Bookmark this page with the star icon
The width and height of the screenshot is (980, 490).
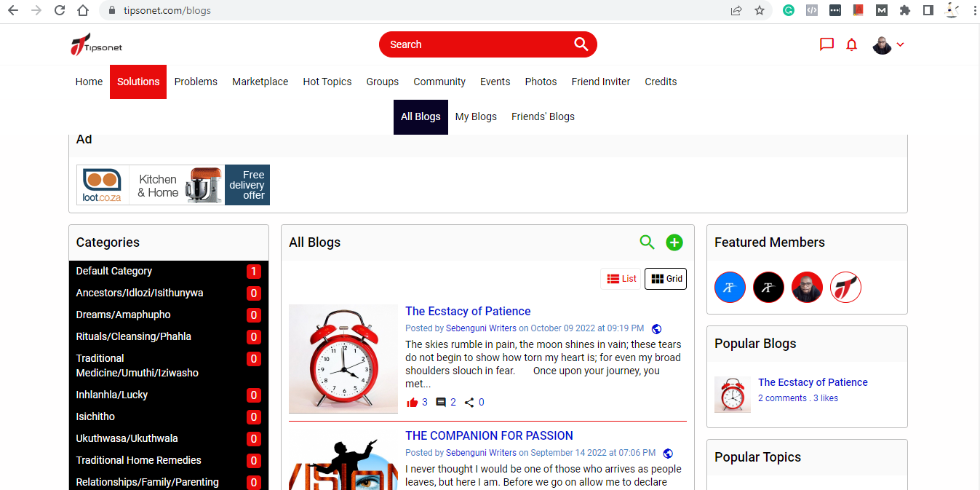(760, 10)
